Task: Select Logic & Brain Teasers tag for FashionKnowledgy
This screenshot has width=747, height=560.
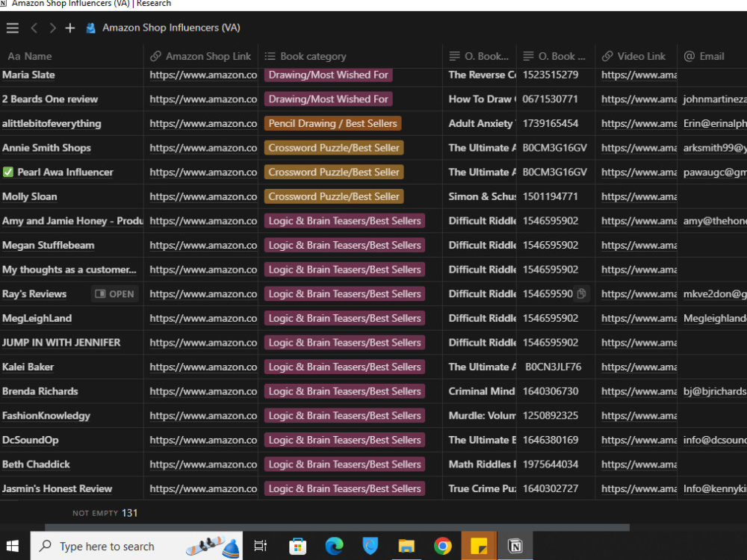Action: [344, 416]
